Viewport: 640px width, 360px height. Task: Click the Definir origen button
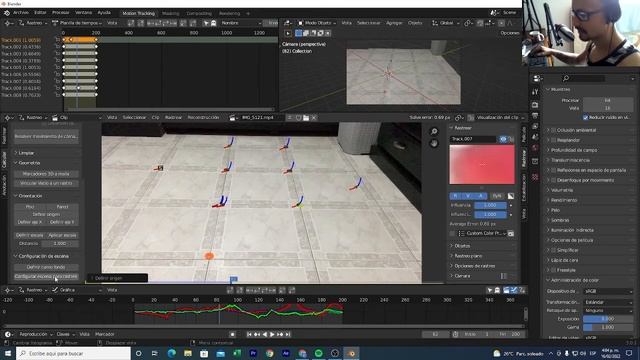click(x=46, y=214)
